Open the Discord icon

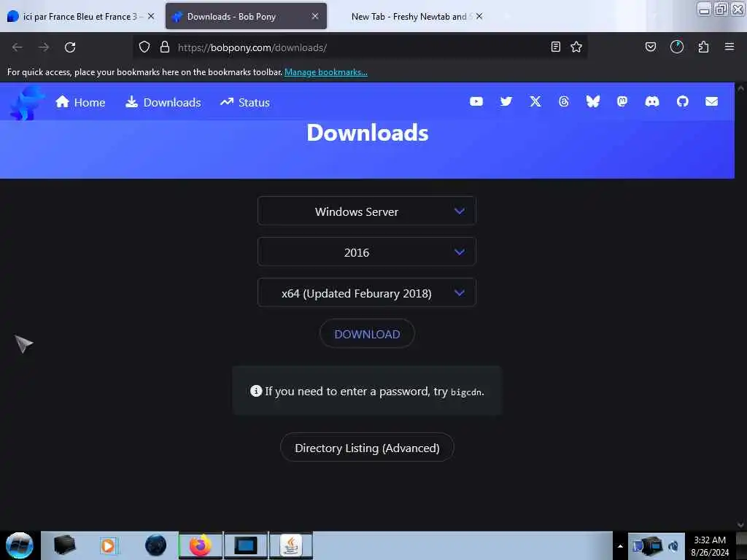coord(651,101)
